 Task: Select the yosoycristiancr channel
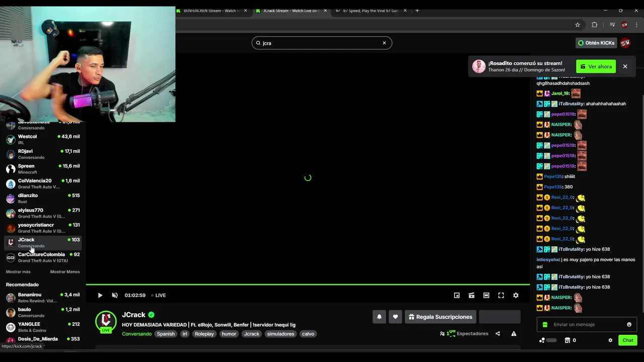pyautogui.click(x=43, y=228)
